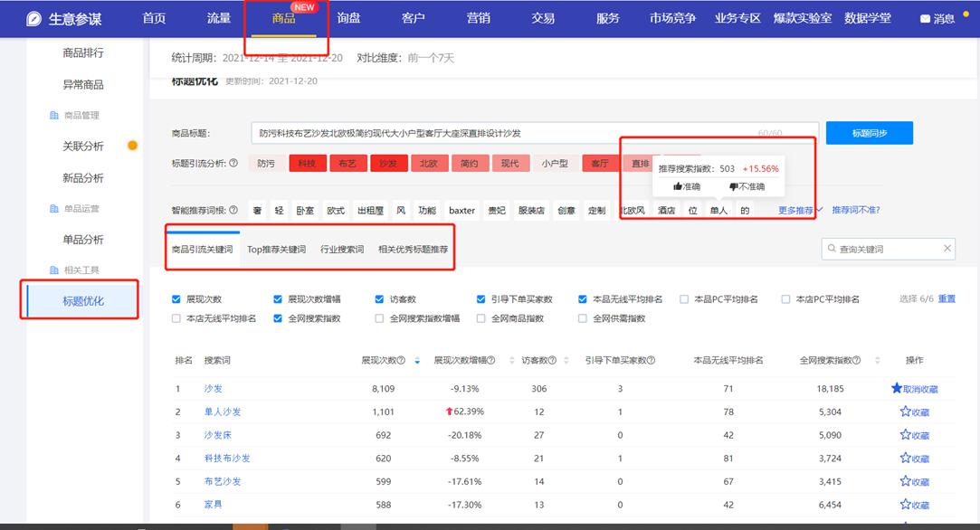Screen dimensions: 980x530
Task: Clear the keyword search box with the × icon
Action: coord(948,248)
